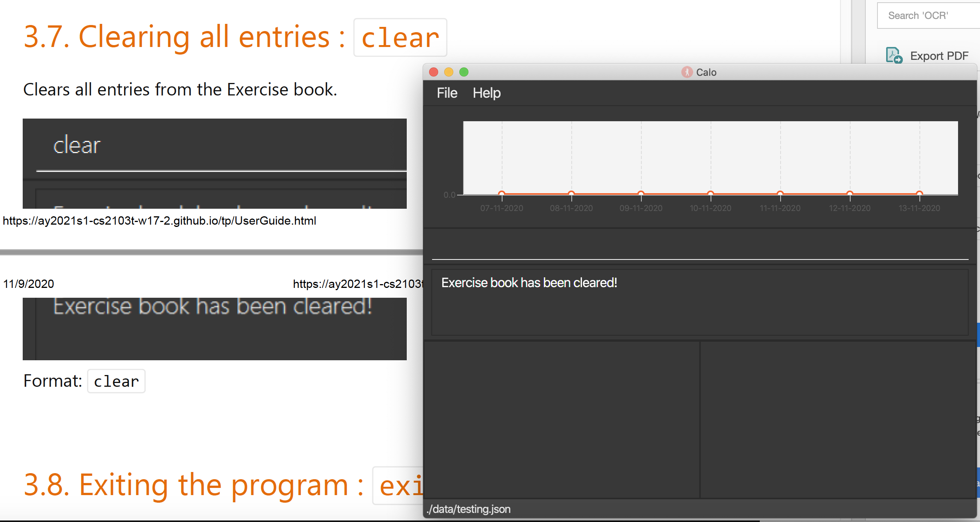Minimize Calo using the yellow button
Screen dimensions: 980x522
[448, 72]
